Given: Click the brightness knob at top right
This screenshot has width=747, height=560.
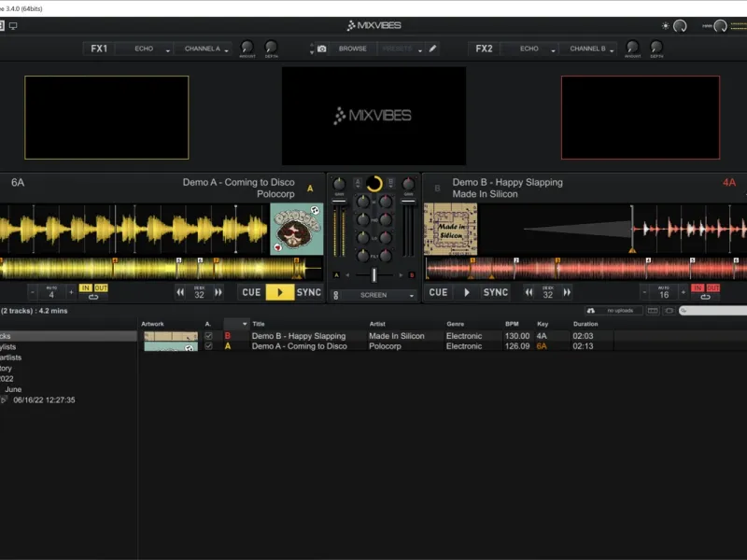Looking at the screenshot, I should (x=680, y=26).
